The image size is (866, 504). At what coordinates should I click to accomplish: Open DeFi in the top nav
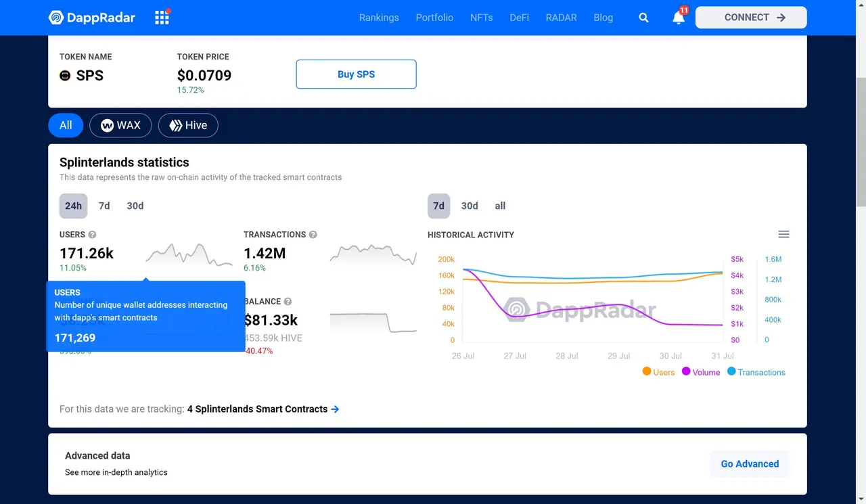point(520,18)
